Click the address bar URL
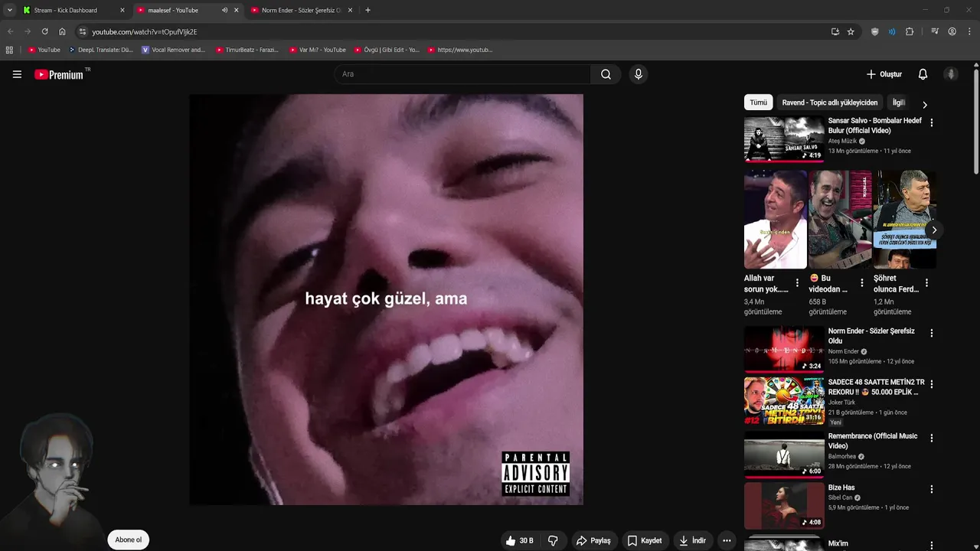Viewport: 980px width, 551px height. click(x=145, y=31)
